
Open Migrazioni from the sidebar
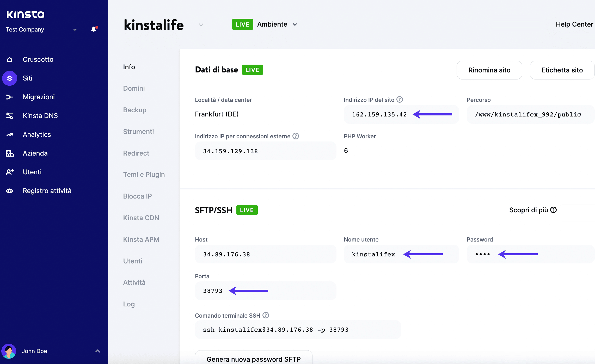[x=39, y=97]
